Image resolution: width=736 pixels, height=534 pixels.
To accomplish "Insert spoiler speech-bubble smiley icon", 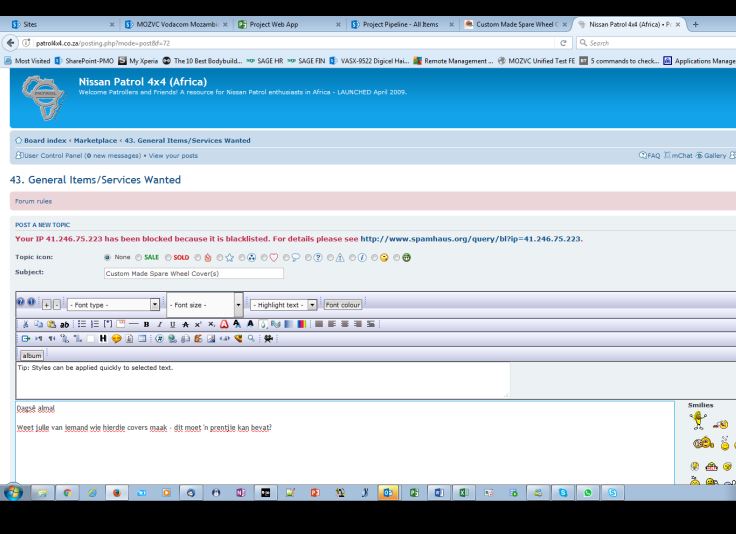I will [x=116, y=338].
